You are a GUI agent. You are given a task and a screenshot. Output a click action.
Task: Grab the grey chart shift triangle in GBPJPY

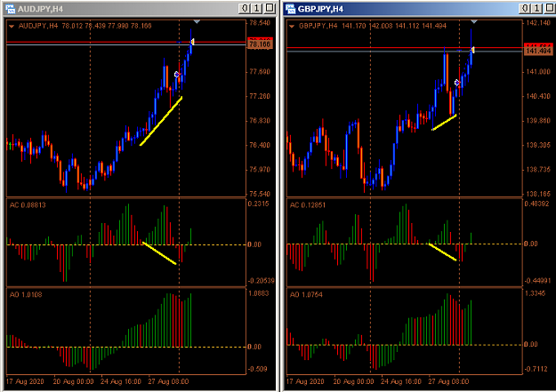pyautogui.click(x=474, y=22)
